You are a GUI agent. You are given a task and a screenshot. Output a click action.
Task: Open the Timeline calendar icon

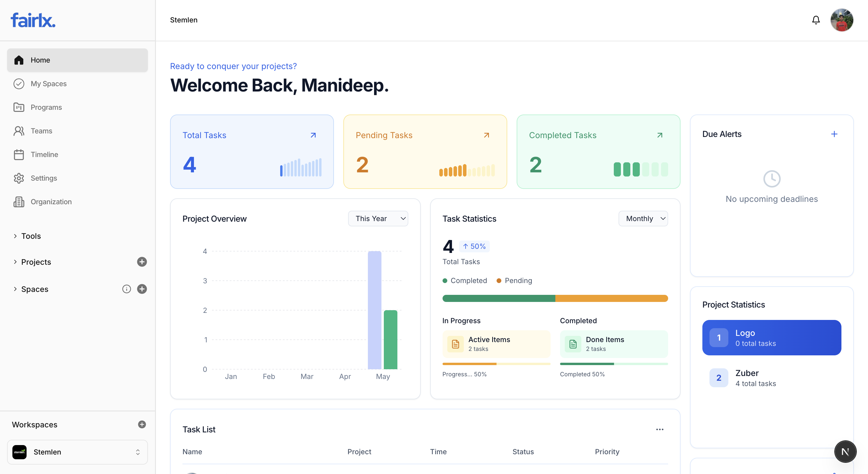[x=19, y=155]
